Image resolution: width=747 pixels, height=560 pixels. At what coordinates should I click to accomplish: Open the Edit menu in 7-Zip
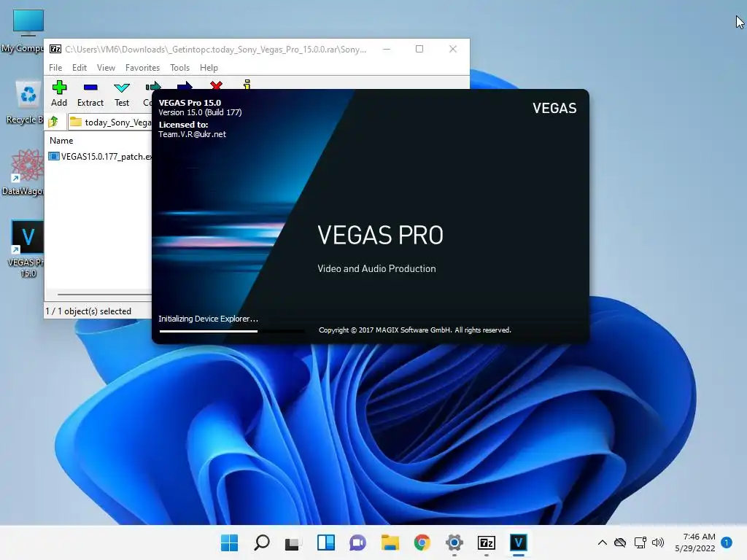[x=79, y=68]
